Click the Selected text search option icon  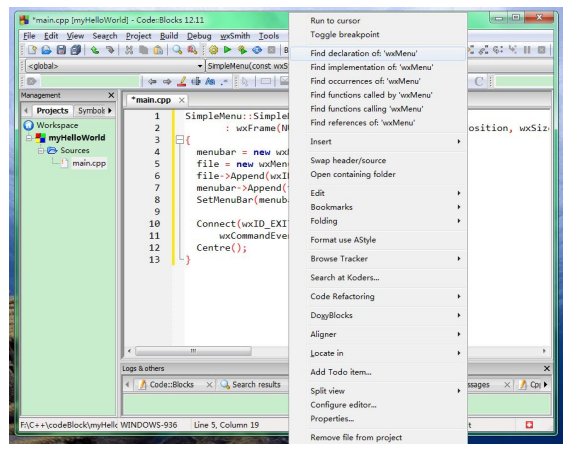click(196, 82)
